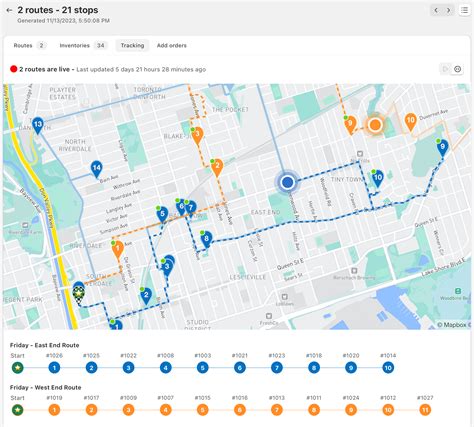Viewport: 474px width, 427px height.
Task: Select orange map pin 2 on the map
Action: pos(217,167)
